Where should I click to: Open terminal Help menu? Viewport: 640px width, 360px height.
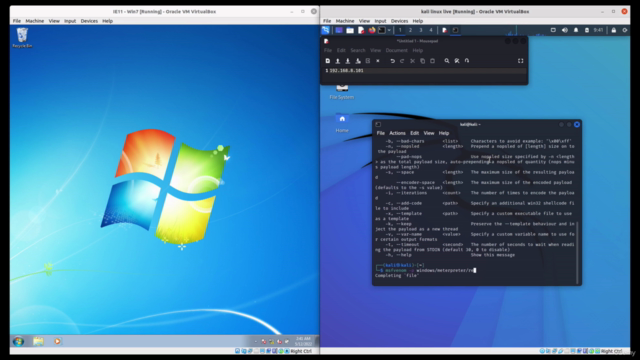pyautogui.click(x=444, y=133)
